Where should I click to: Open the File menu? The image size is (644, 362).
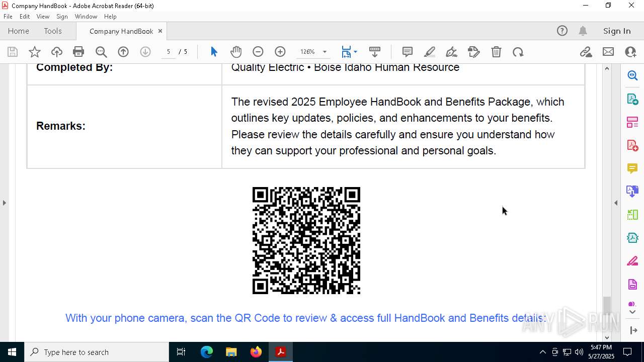(8, 17)
